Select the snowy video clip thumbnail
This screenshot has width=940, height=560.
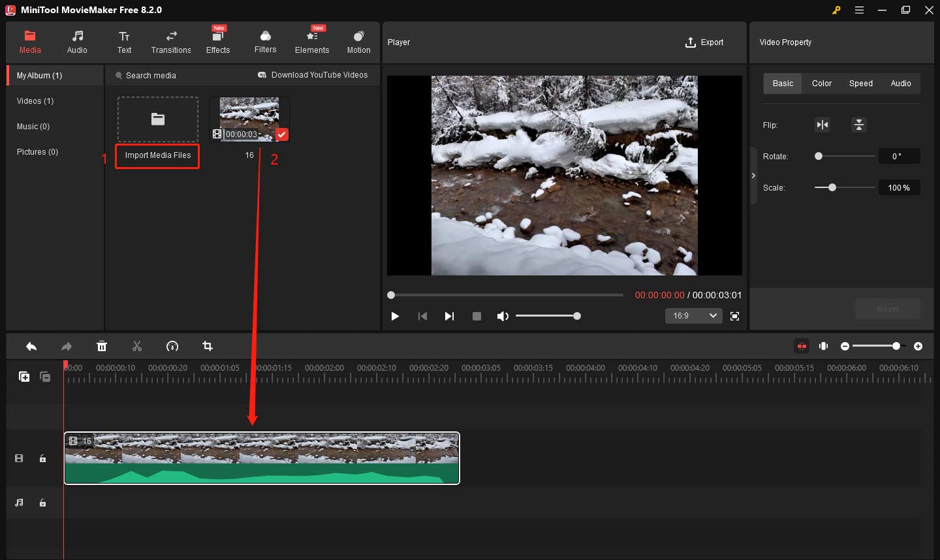point(249,119)
